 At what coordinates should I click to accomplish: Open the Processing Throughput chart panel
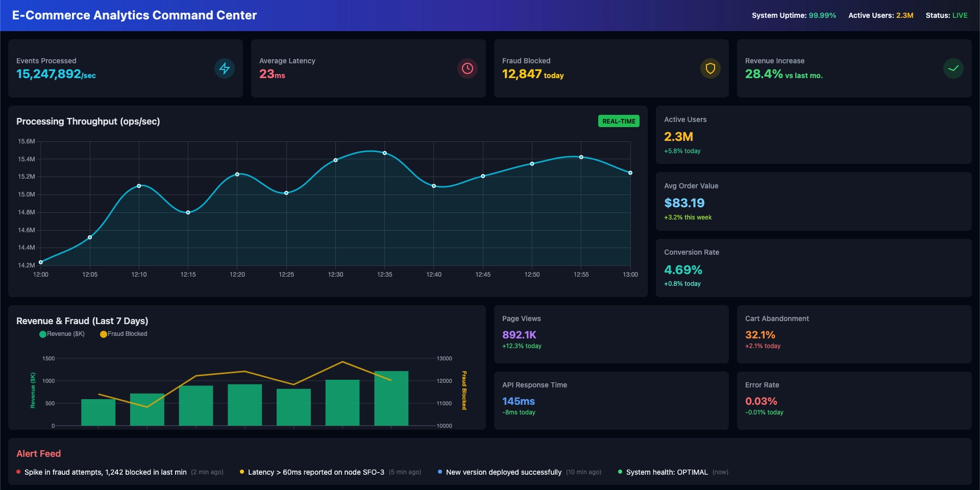(88, 121)
